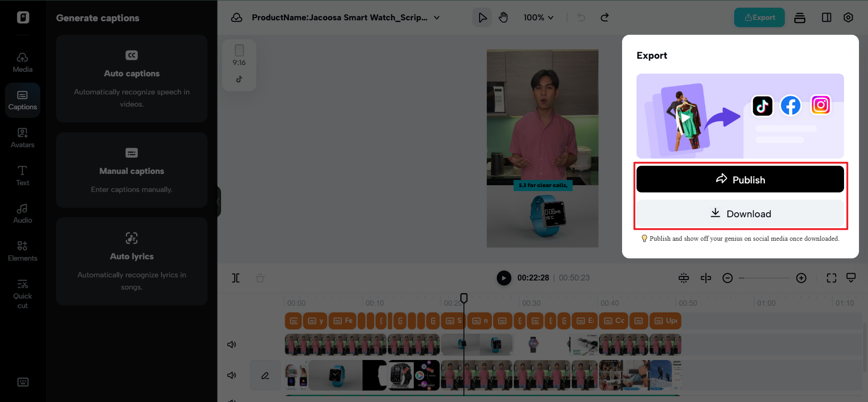Select the first caption clip on timeline
This screenshot has width=868, height=402.
(x=293, y=321)
